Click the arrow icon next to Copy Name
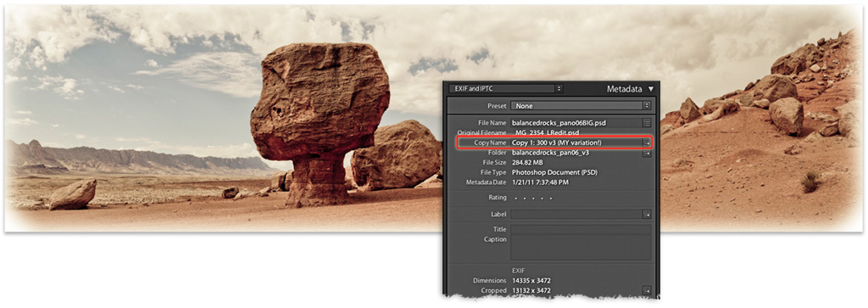 click(x=646, y=143)
